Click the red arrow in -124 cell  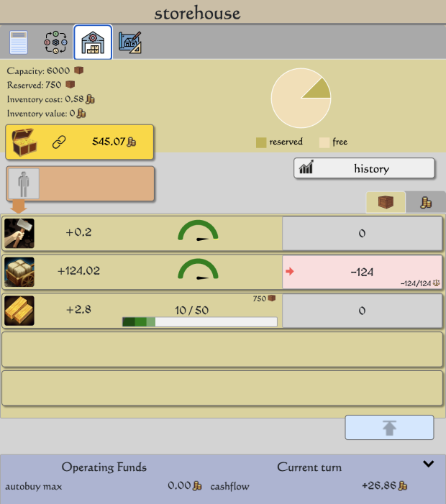pos(290,271)
